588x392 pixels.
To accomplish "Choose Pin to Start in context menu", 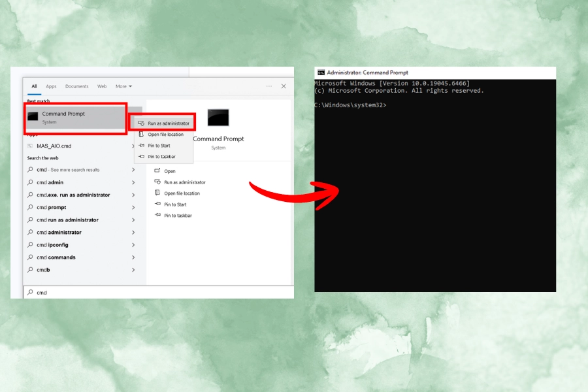I will click(164, 146).
